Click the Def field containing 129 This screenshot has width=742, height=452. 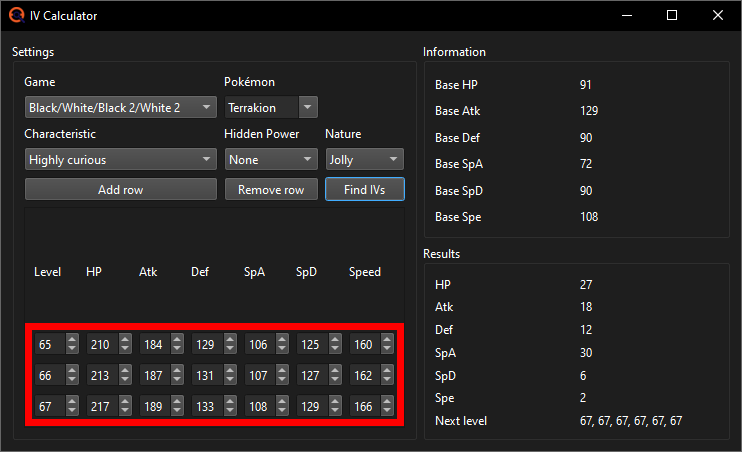(x=205, y=345)
